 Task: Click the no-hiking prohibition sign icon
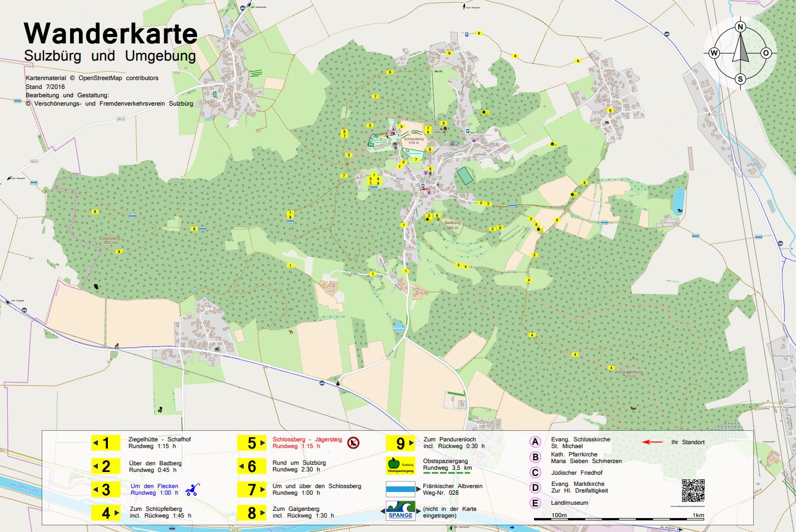(353, 443)
